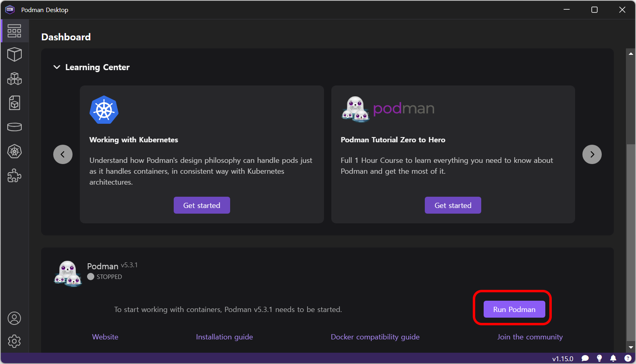Open the Join the community link

click(x=530, y=337)
